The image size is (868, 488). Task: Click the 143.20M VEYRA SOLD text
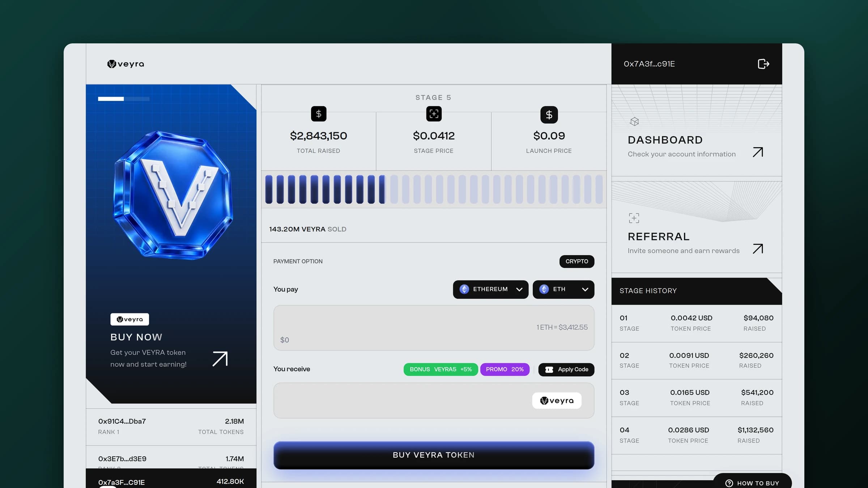click(308, 229)
